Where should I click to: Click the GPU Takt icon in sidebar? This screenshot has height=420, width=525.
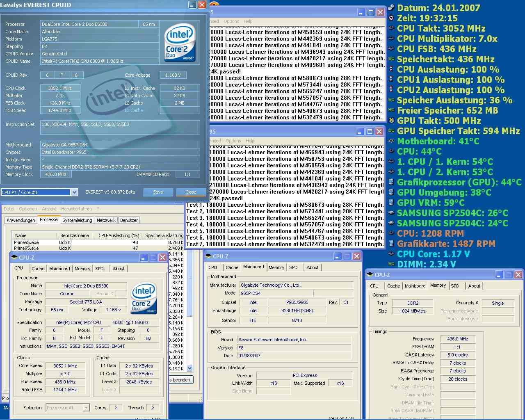(391, 120)
